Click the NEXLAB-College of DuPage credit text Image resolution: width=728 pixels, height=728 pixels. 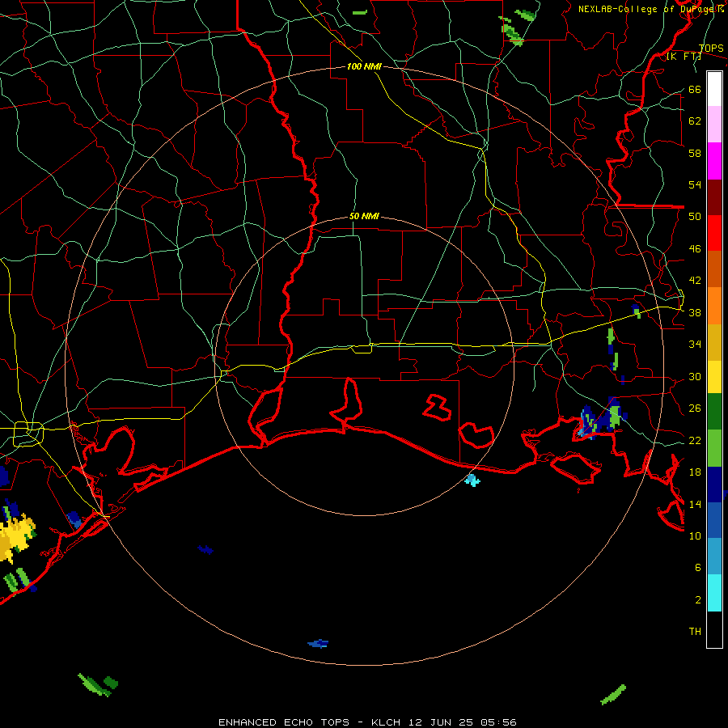coord(651,9)
